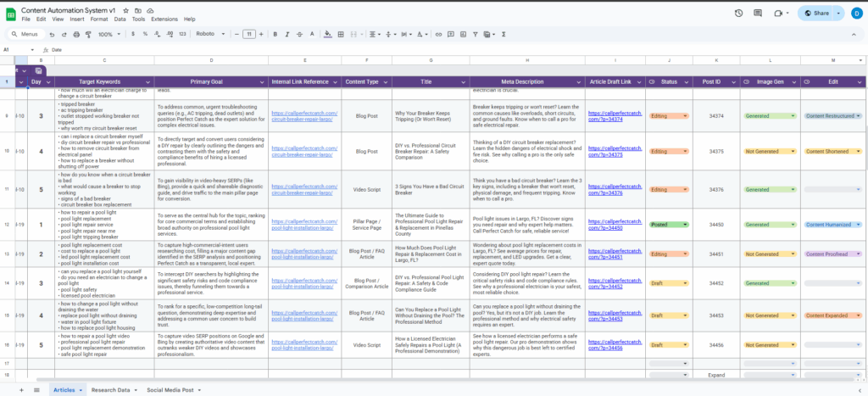Toggle italic formatting
Image resolution: width=868 pixels, height=396 pixels.
[x=287, y=34]
